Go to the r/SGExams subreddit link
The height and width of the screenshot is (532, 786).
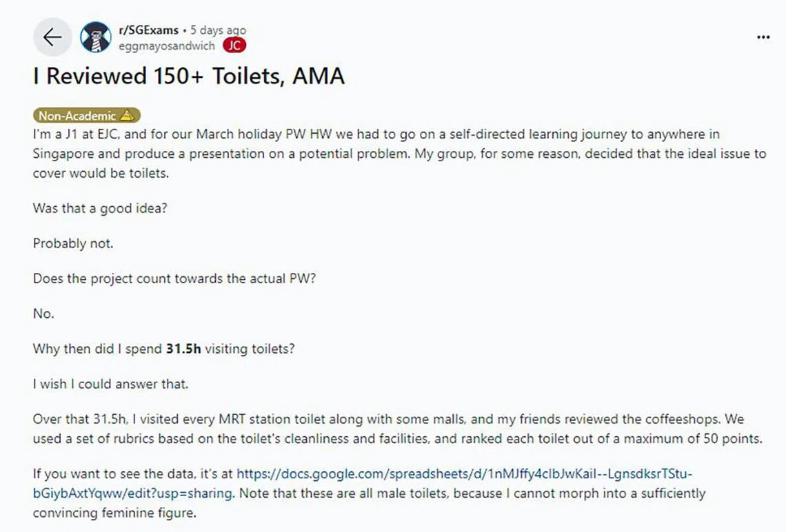click(x=149, y=30)
